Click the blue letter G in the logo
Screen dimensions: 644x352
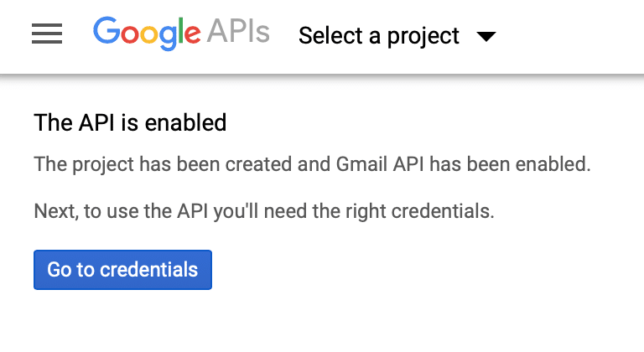click(106, 32)
